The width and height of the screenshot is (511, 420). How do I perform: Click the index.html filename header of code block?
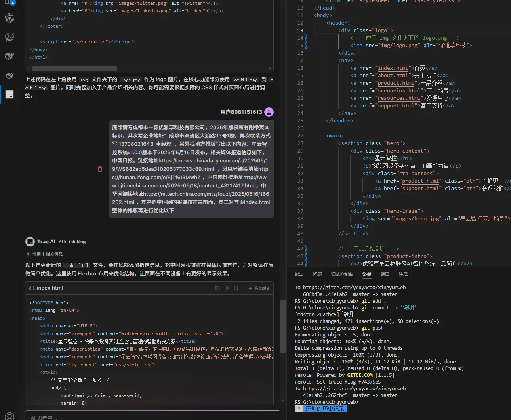coord(50,288)
